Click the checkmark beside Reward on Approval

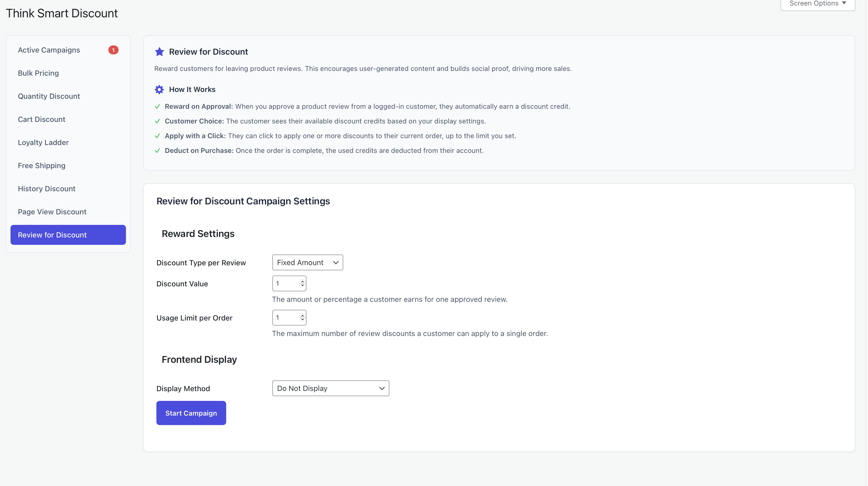157,107
